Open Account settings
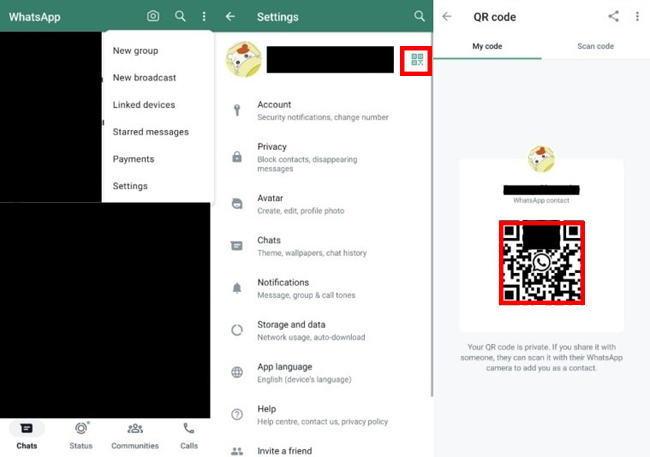This screenshot has width=650, height=457. pos(323,111)
